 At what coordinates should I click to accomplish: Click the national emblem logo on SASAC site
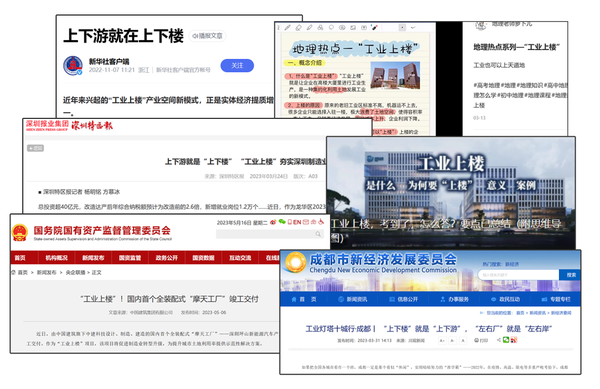pyautogui.click(x=20, y=233)
